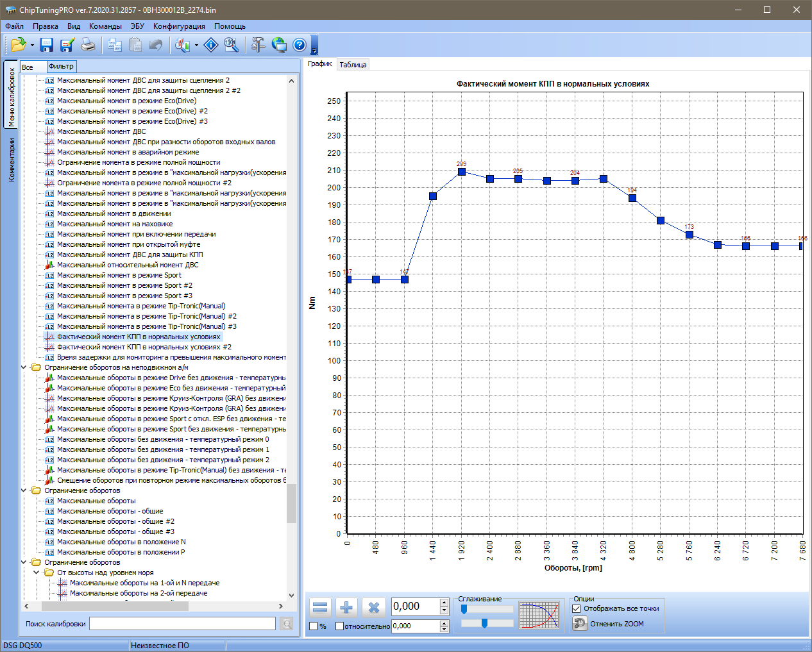Click the multiply X value button
This screenshot has width=812, height=652.
(374, 607)
